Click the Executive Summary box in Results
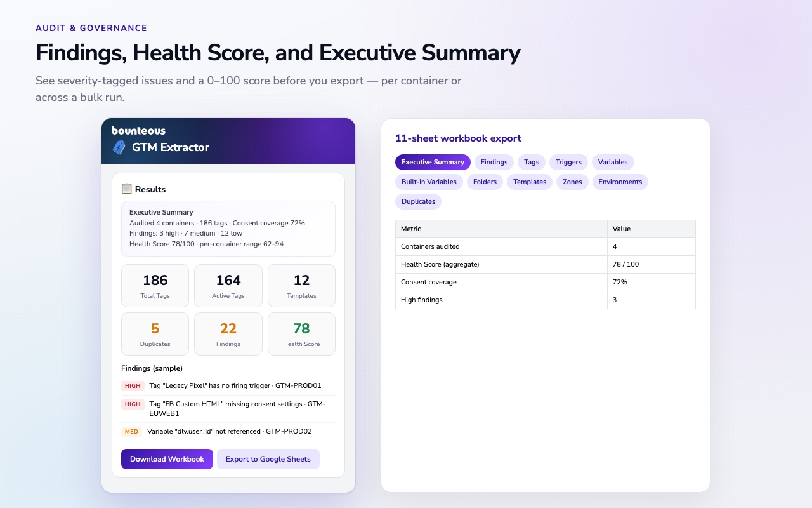This screenshot has height=508, width=812. tap(228, 229)
